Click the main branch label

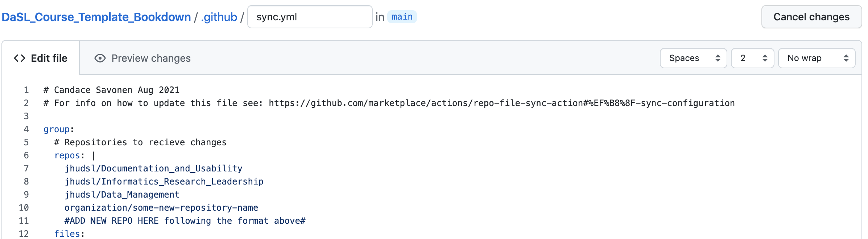coord(402,17)
